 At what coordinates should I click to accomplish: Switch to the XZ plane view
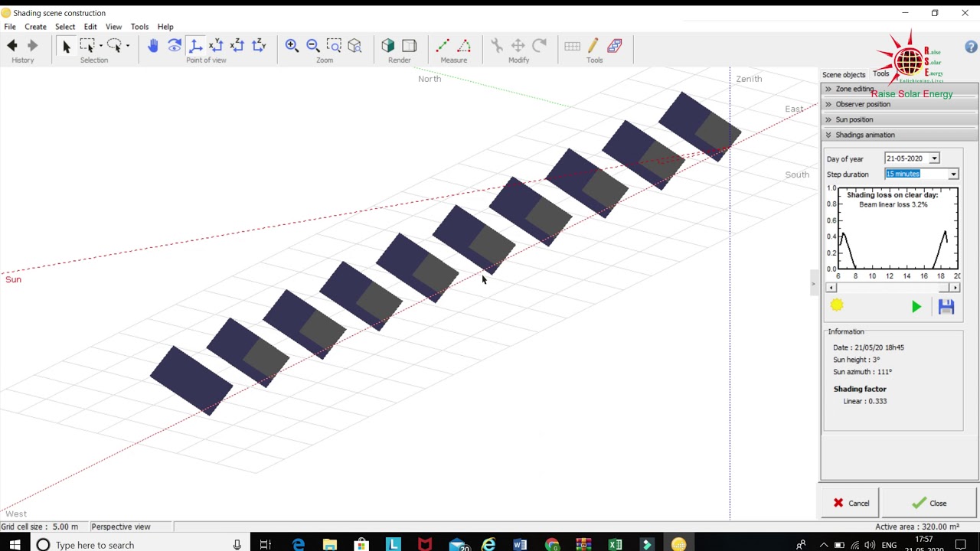tap(237, 46)
